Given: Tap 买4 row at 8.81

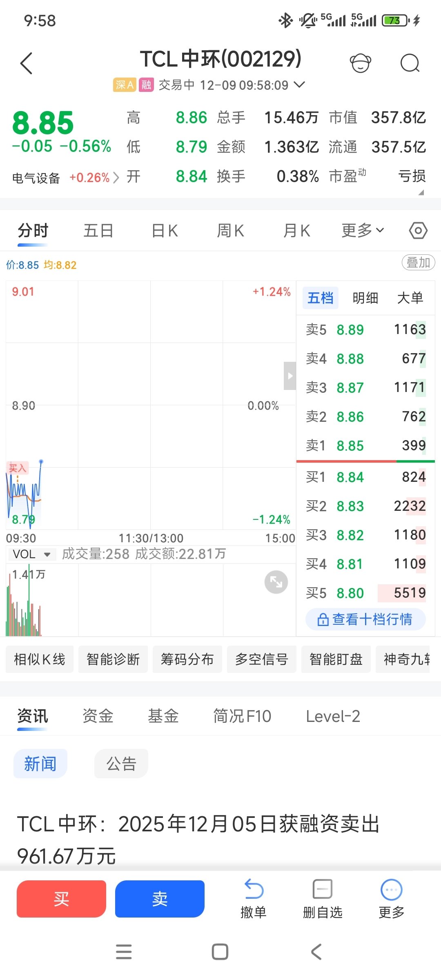Looking at the screenshot, I should 366,564.
